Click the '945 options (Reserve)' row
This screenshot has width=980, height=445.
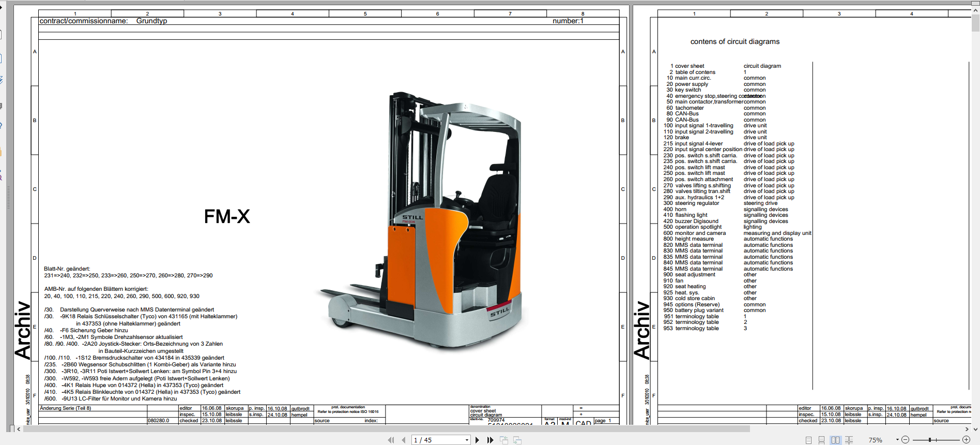click(x=715, y=305)
